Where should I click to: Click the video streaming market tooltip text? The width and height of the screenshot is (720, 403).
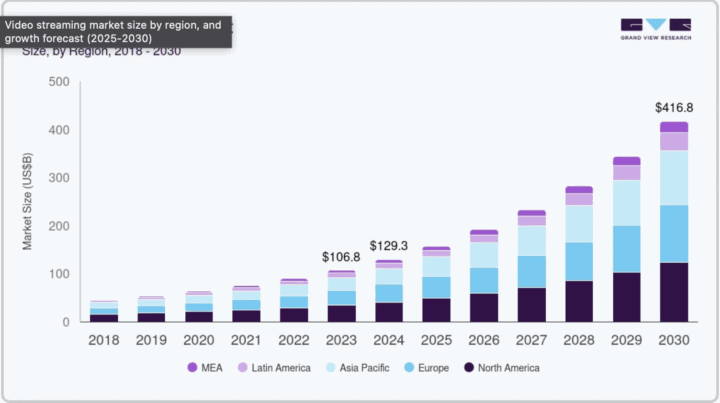[117, 31]
